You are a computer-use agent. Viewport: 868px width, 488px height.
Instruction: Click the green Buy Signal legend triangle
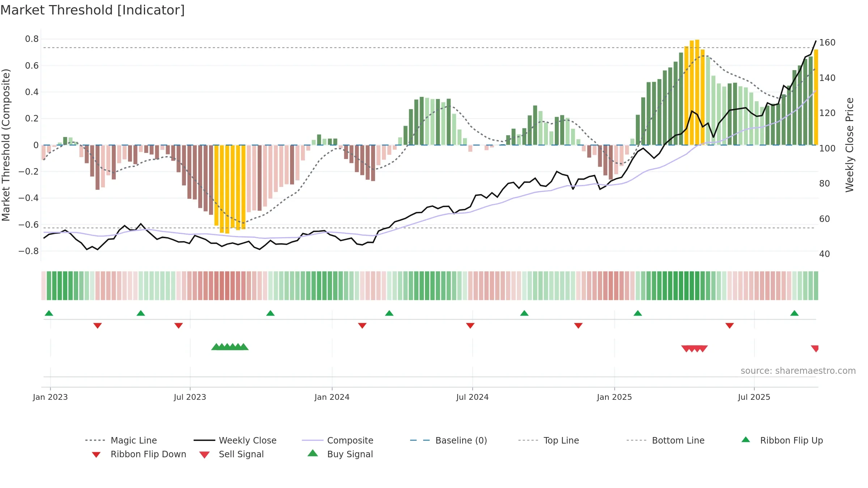(313, 453)
